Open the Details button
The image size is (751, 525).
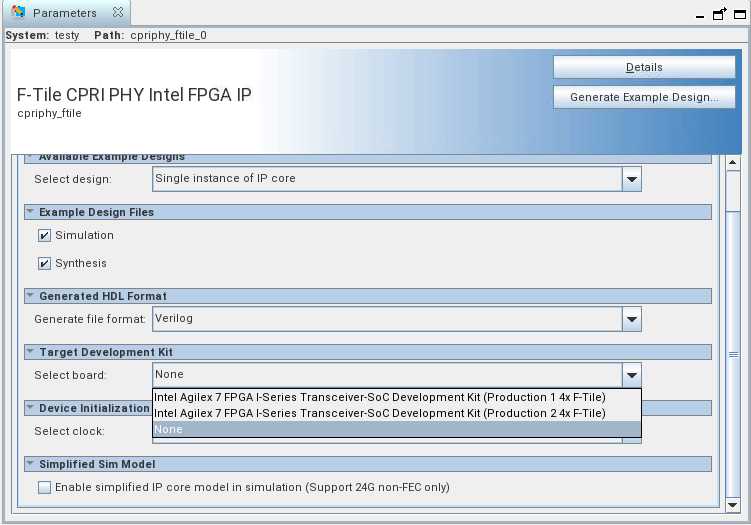[644, 67]
